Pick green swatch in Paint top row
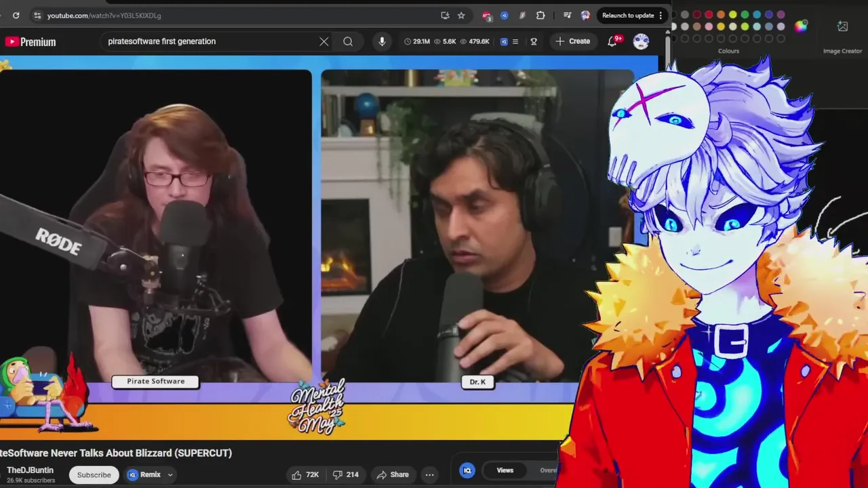 [745, 15]
